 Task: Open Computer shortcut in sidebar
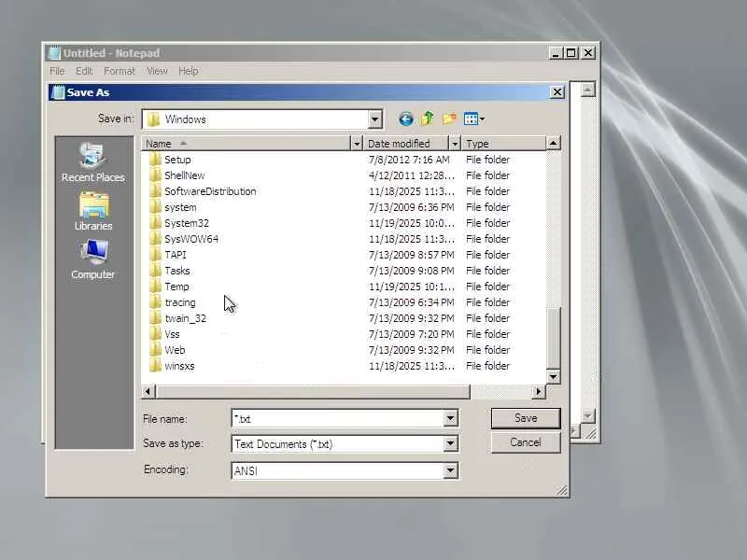[x=92, y=260]
